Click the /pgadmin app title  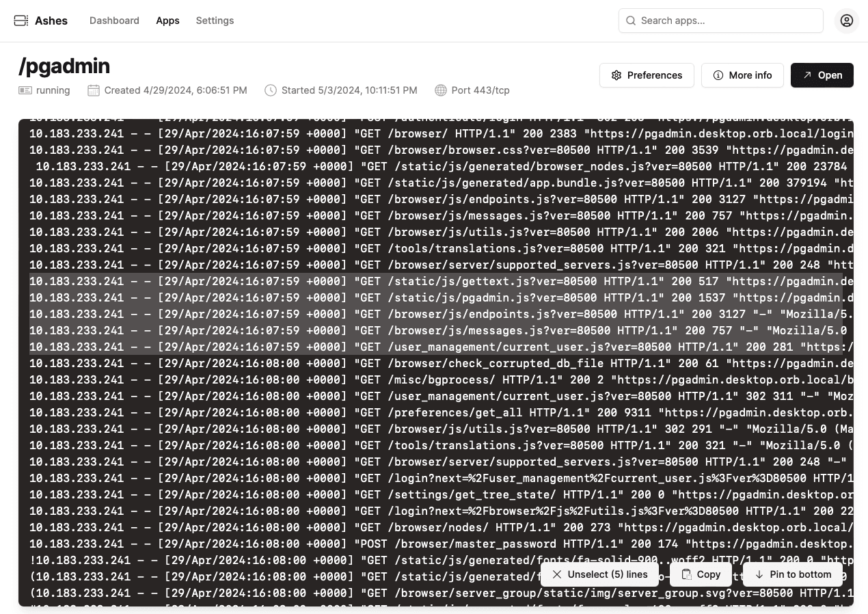pyautogui.click(x=64, y=66)
